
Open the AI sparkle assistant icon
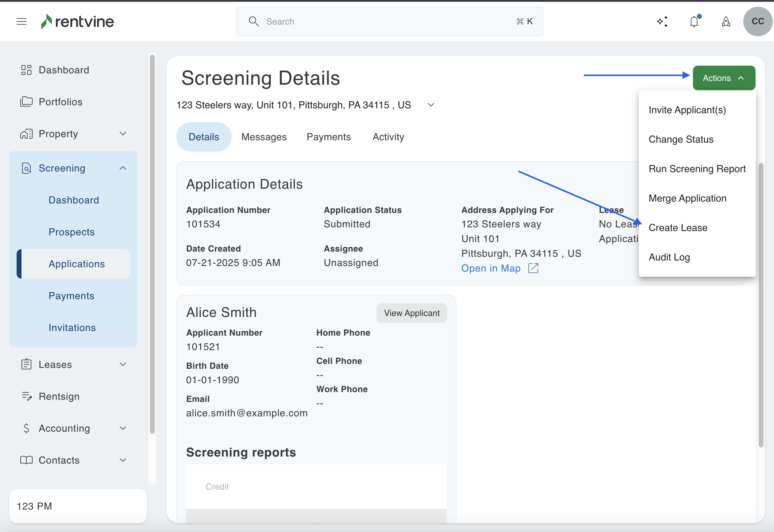coord(662,22)
